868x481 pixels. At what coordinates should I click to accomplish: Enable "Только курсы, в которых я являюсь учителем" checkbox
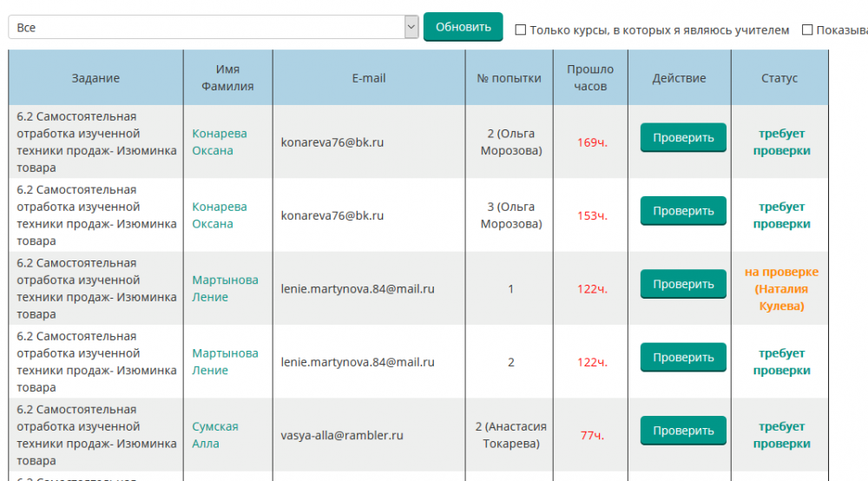[521, 30]
